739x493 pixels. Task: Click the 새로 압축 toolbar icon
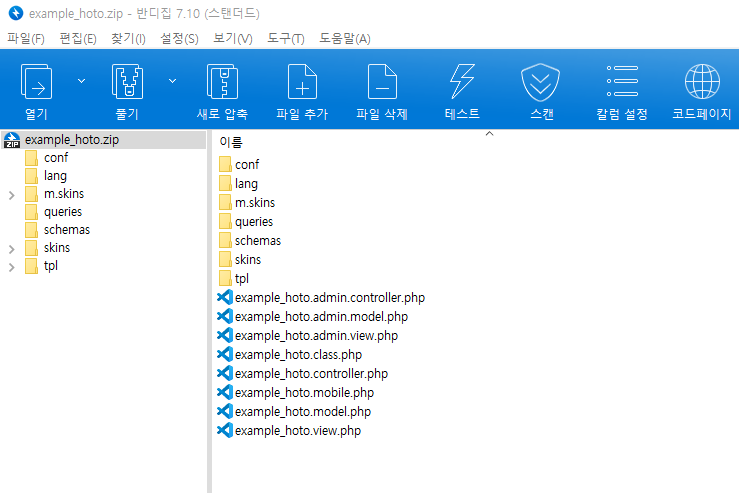click(222, 82)
